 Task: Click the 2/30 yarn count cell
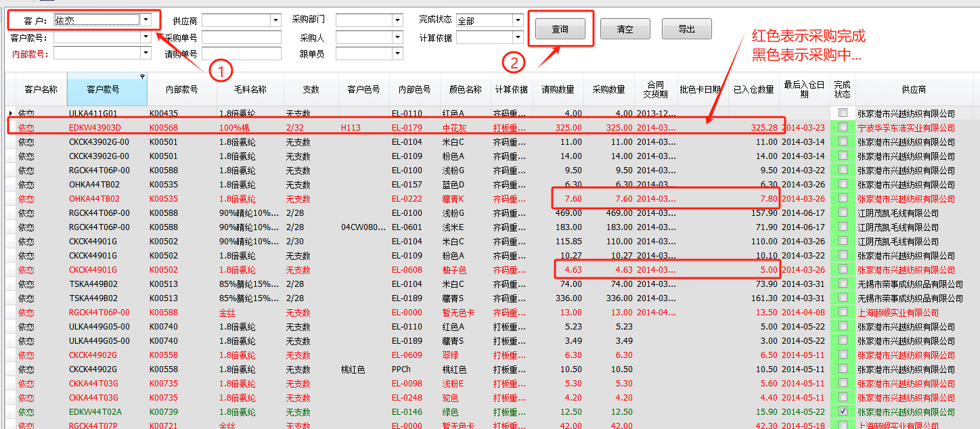[x=311, y=241]
